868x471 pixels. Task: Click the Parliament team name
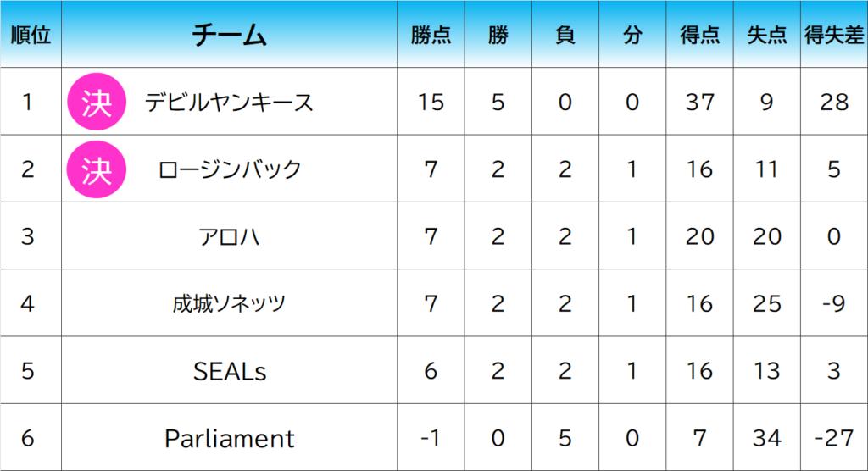coord(229,439)
